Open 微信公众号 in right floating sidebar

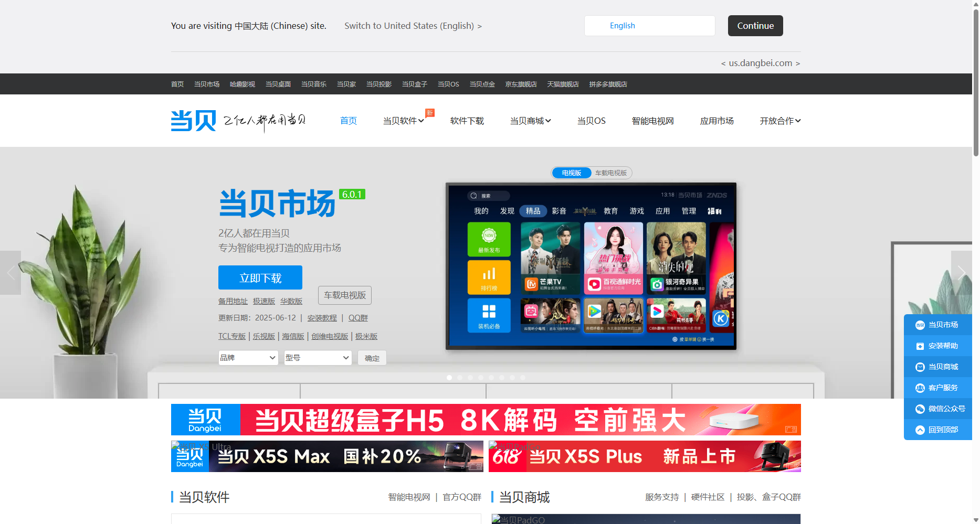[x=938, y=409]
